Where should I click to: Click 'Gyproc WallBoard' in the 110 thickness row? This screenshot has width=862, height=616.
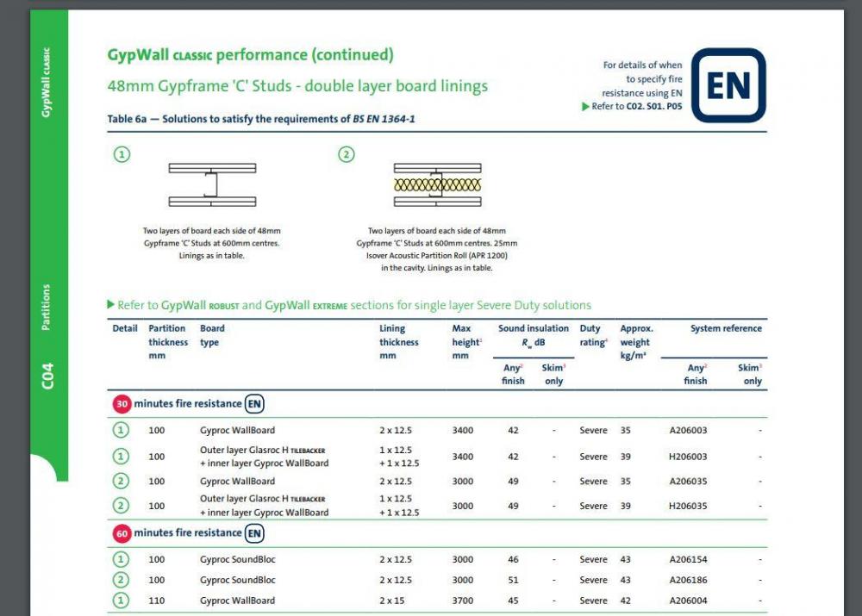238,600
